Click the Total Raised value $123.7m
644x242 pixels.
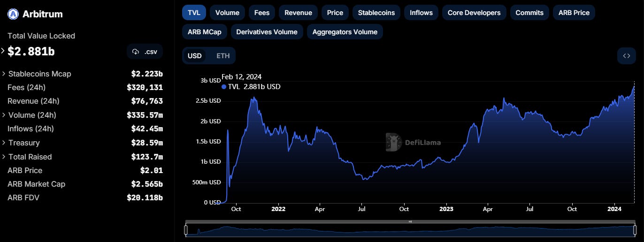pos(147,157)
